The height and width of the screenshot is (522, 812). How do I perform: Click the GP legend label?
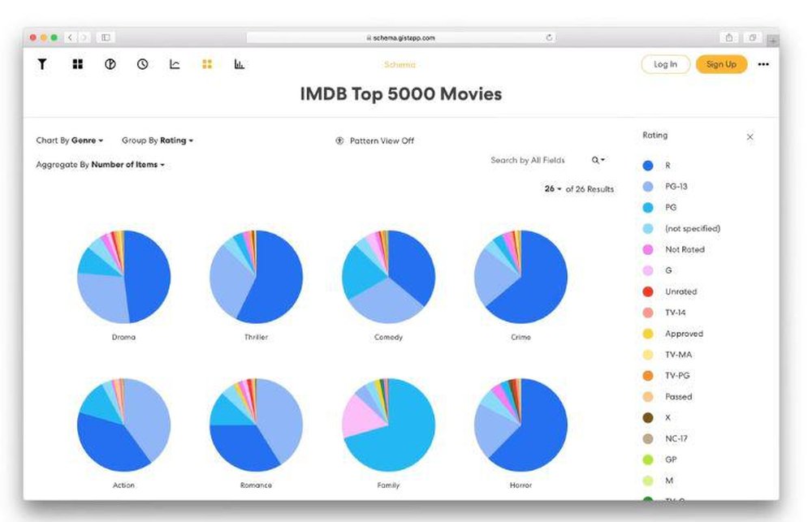pos(672,459)
